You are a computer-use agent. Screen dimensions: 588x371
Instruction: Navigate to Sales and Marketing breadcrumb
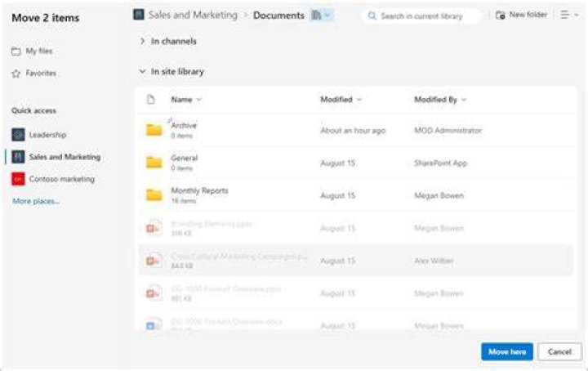point(193,15)
